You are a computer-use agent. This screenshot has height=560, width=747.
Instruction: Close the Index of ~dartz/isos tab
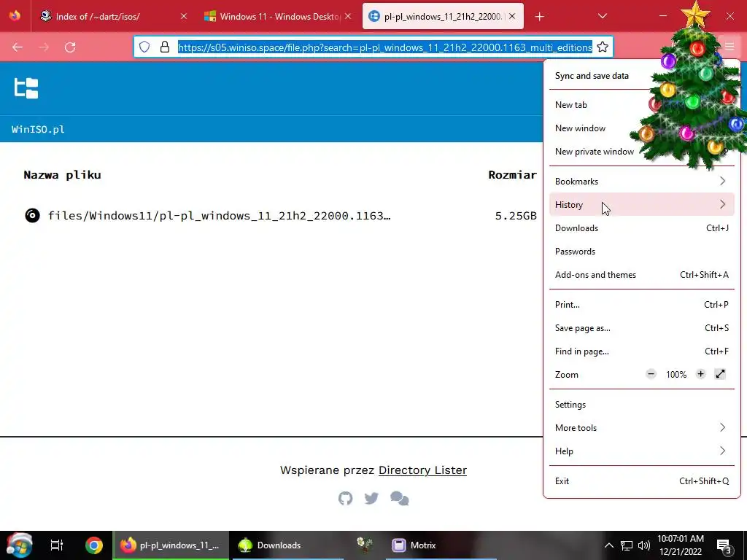click(184, 16)
